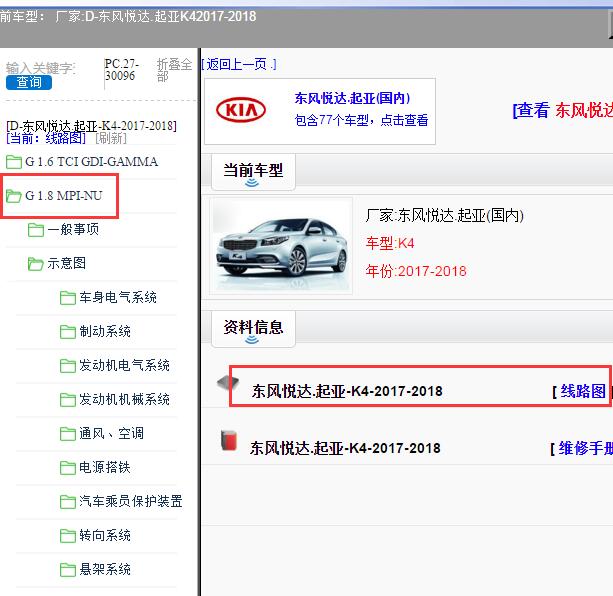Click the 厂家:东风悦达.起亚(国内) text
This screenshot has height=596, width=613.
[445, 215]
